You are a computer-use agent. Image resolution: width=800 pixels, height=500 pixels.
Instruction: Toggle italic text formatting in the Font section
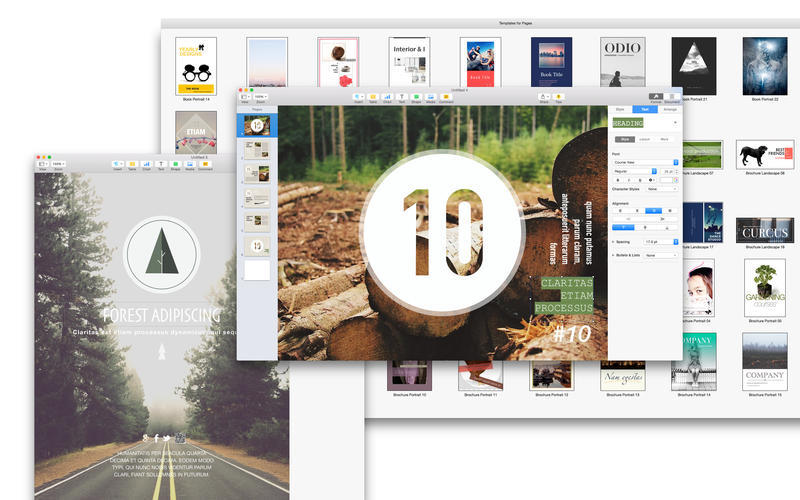(x=629, y=180)
